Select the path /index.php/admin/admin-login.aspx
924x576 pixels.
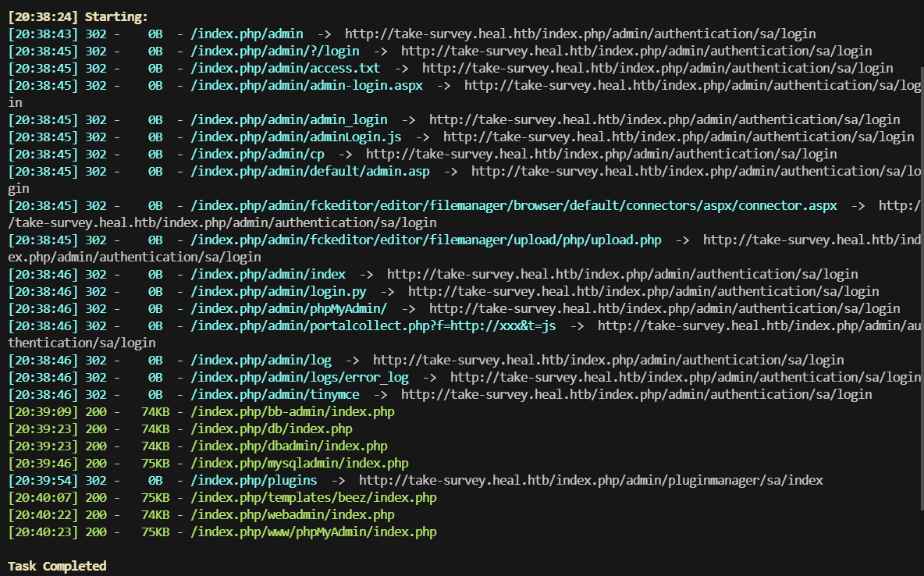click(x=307, y=86)
